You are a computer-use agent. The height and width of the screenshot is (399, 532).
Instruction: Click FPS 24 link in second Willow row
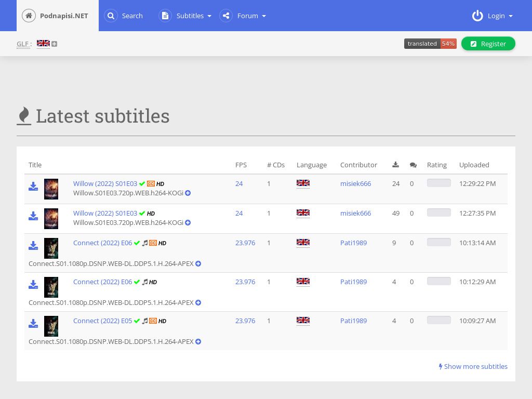[239, 213]
